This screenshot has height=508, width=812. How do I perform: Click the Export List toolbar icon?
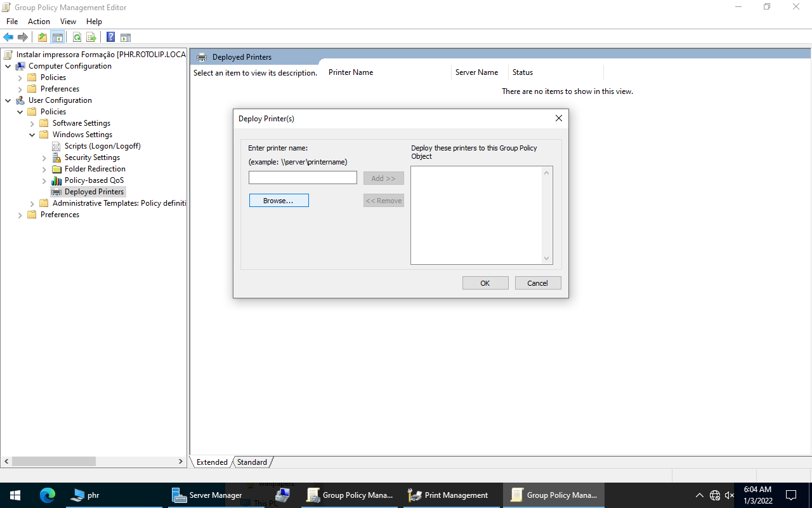pyautogui.click(x=91, y=37)
